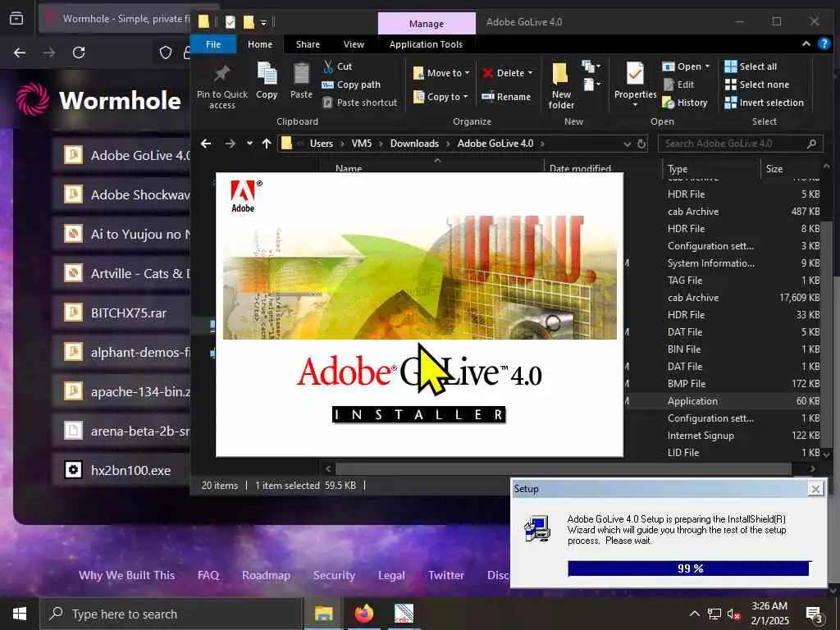Image resolution: width=840 pixels, height=630 pixels.
Task: Click the browser shield tracking icon
Action: point(166,52)
